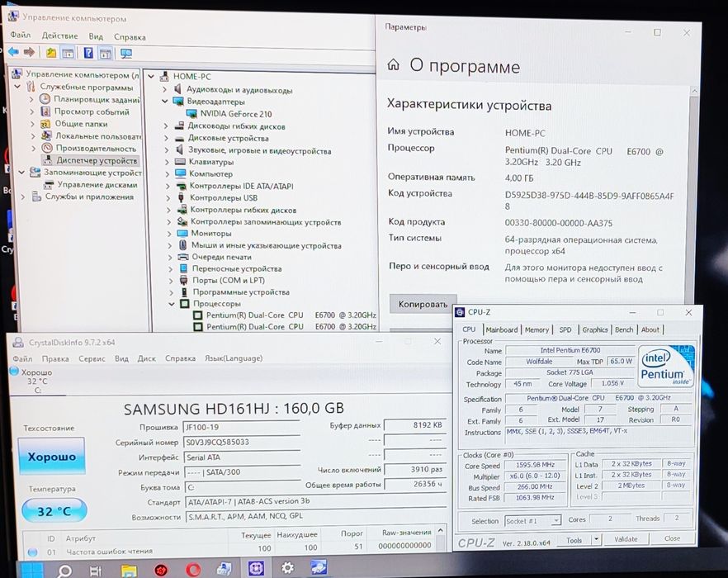Image resolution: width=728 pixels, height=578 pixels.
Task: Open the Сервис menu in CrystalDiskInfo
Action: click(92, 358)
